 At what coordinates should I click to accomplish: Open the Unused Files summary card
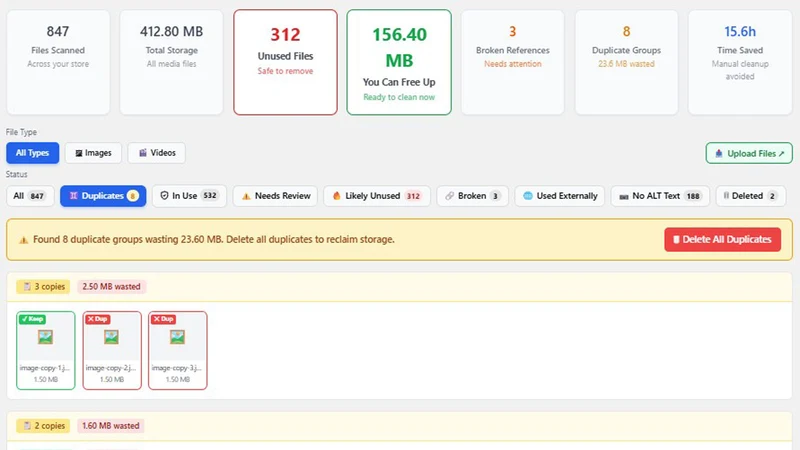[285, 62]
